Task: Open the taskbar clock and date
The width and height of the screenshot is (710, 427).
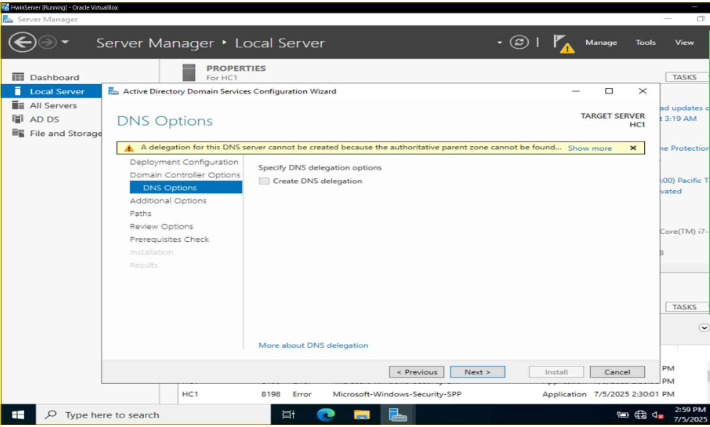Action: click(689, 415)
